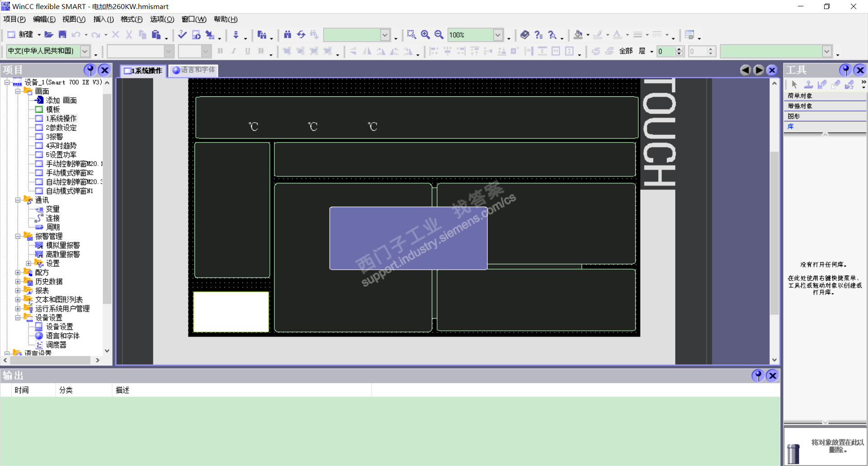Expand 图形 in Tools panel

825,116
